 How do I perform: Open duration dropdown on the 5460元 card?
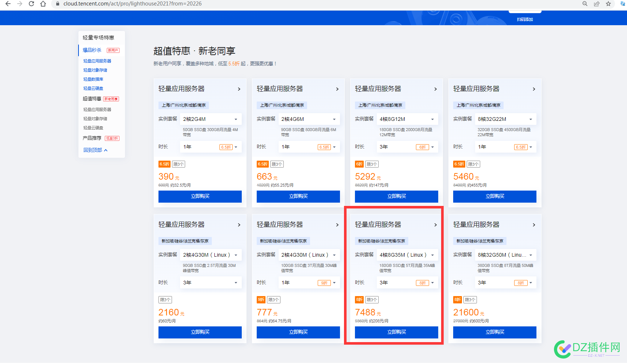pos(505,147)
